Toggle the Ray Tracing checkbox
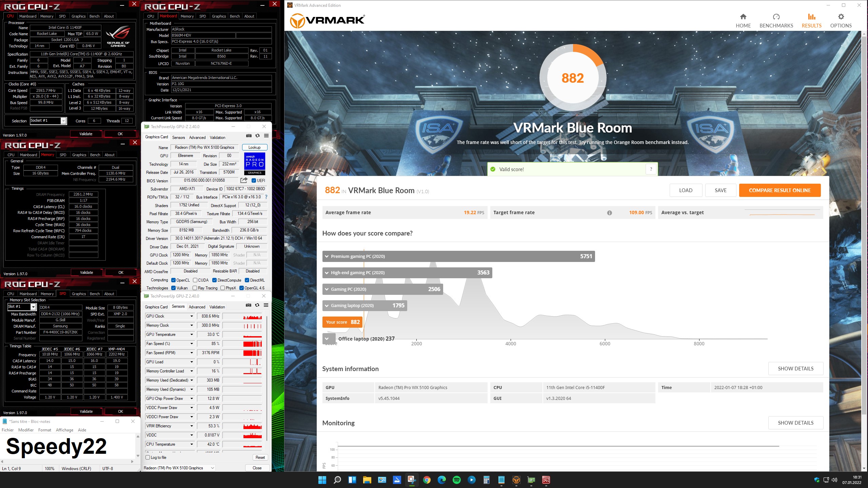Screen dimensions: 868x488 [x=195, y=288]
